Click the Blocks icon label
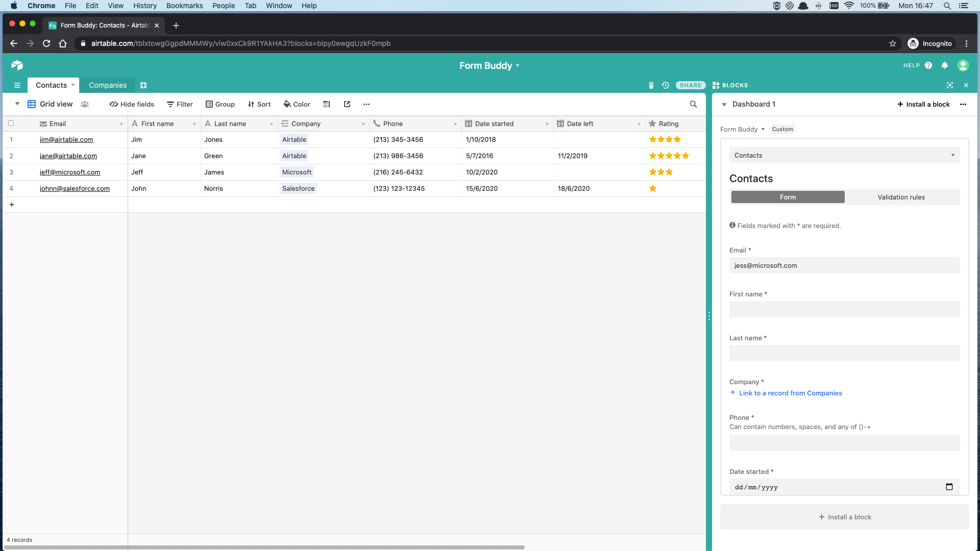Image resolution: width=980 pixels, height=551 pixels. [x=730, y=85]
